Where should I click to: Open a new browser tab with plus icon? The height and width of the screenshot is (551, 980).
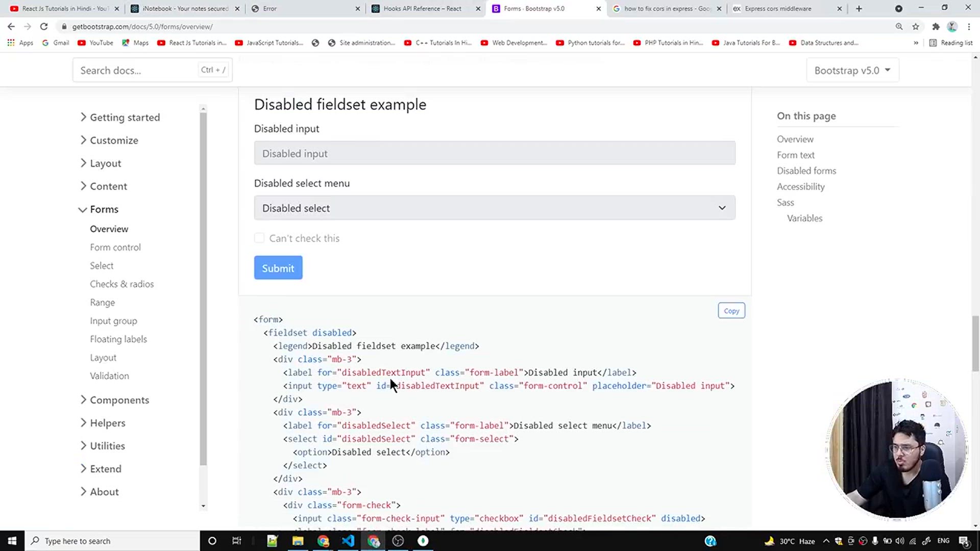coord(859,9)
